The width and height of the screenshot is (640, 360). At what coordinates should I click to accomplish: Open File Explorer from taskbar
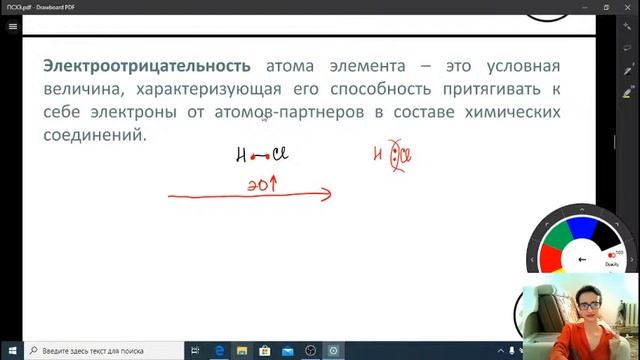point(242,351)
